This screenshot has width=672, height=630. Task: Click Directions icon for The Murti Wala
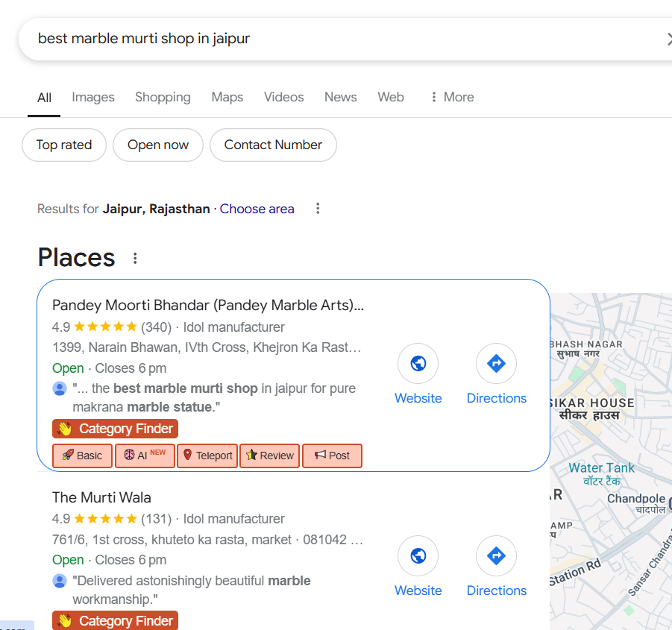[496, 556]
